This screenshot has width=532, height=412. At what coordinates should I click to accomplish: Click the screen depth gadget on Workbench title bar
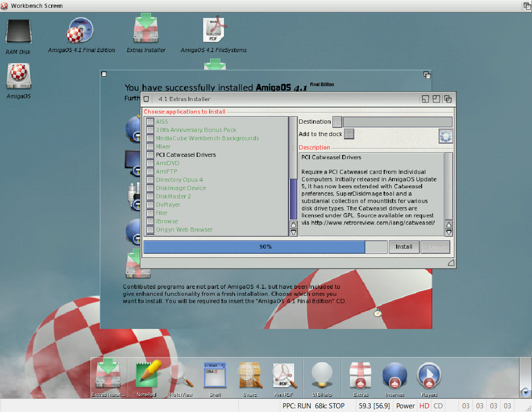point(527,6)
